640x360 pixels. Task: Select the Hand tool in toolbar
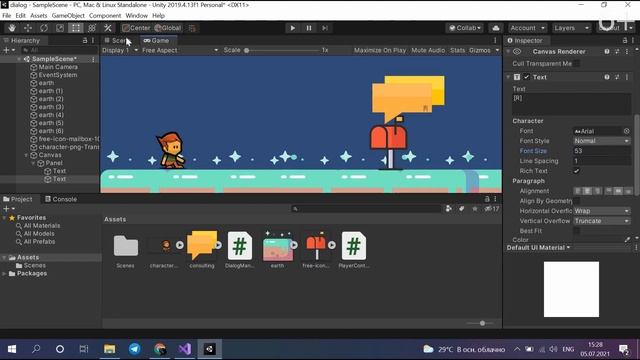(12, 28)
